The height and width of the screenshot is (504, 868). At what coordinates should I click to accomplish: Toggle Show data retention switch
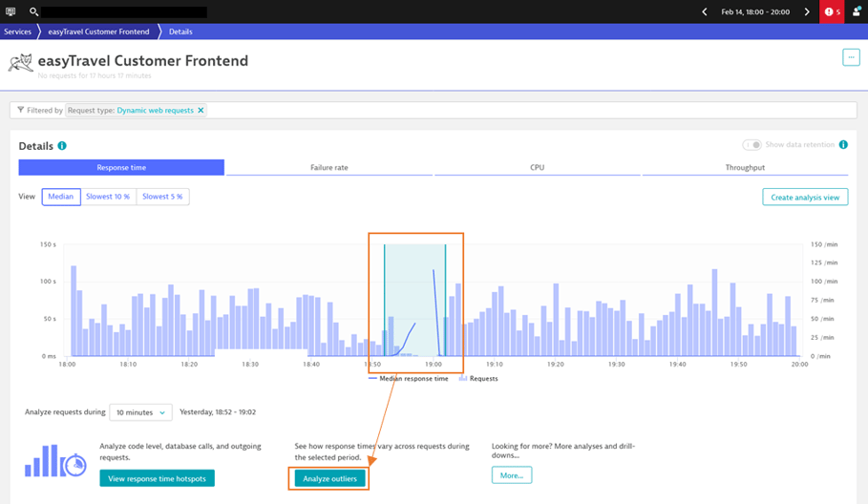click(x=752, y=144)
